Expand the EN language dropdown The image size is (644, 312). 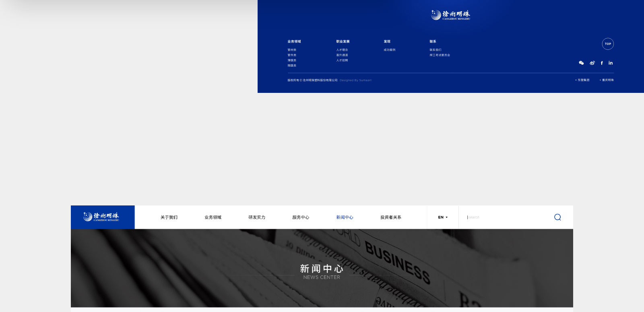pyautogui.click(x=443, y=217)
